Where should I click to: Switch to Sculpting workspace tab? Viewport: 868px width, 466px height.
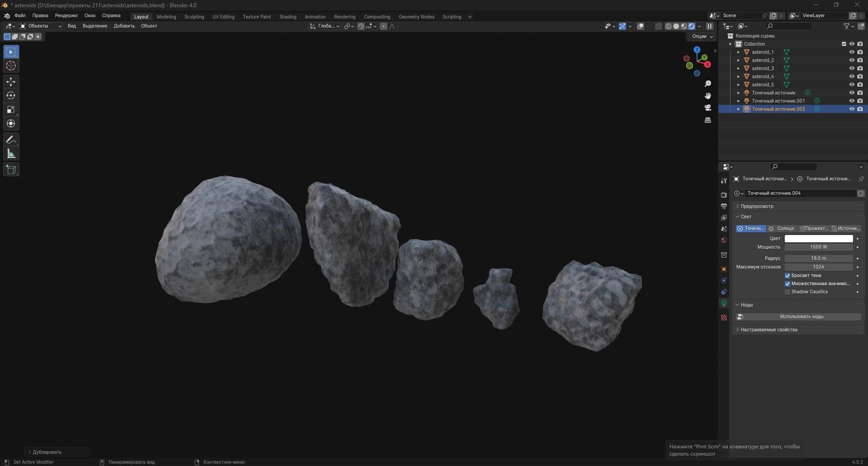click(194, 17)
